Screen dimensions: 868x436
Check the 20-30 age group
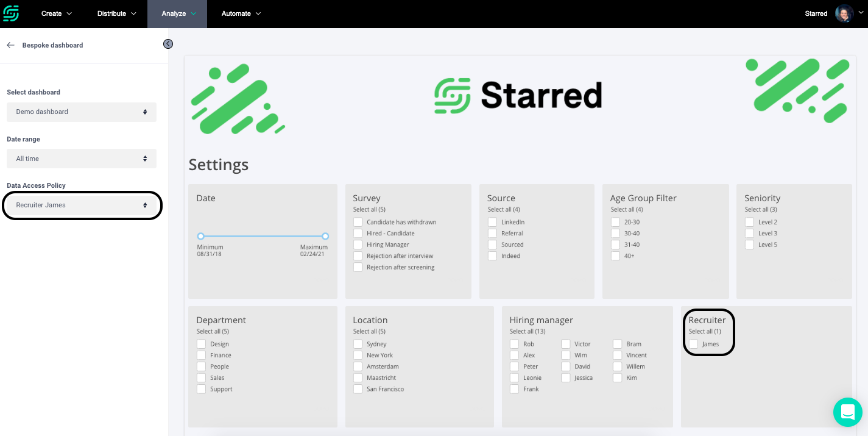coord(615,222)
